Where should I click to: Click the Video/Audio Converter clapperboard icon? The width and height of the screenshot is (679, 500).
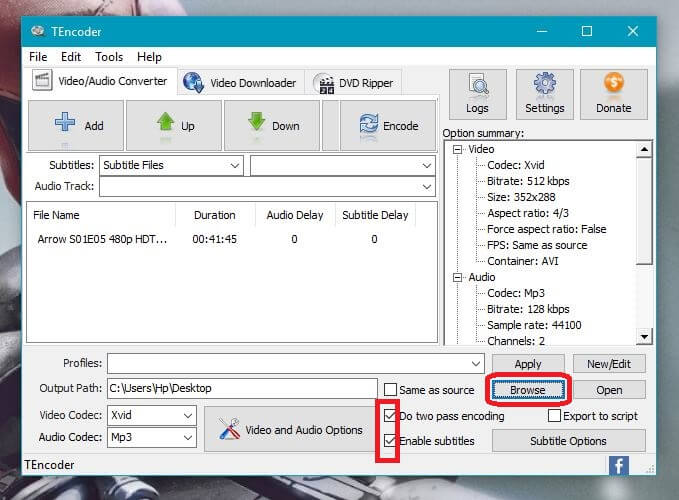click(x=42, y=80)
